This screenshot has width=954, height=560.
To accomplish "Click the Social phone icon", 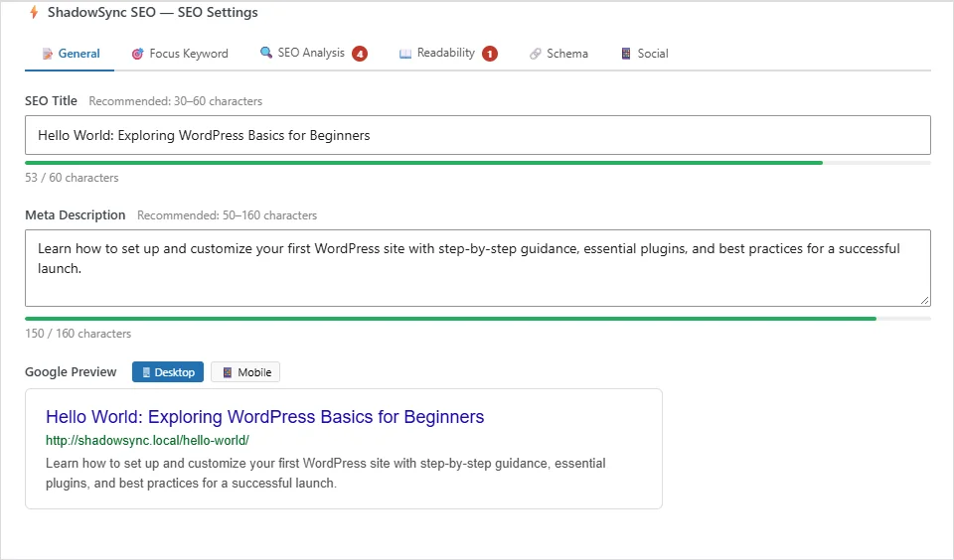I will click(626, 54).
